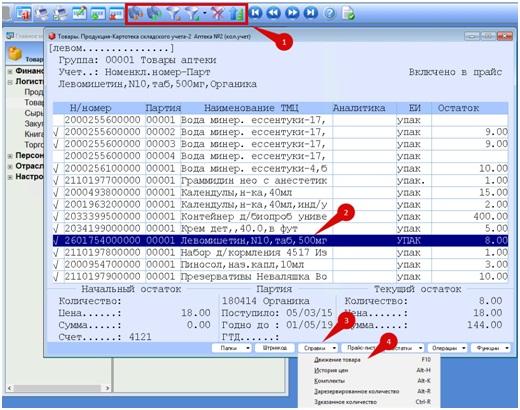Jump to first record with the skip-back icon

coord(256,13)
